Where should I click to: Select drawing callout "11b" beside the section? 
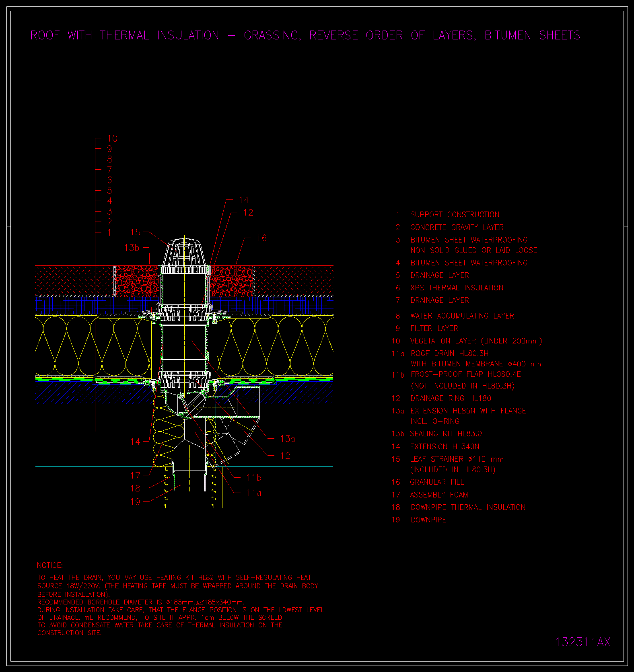coord(254,478)
